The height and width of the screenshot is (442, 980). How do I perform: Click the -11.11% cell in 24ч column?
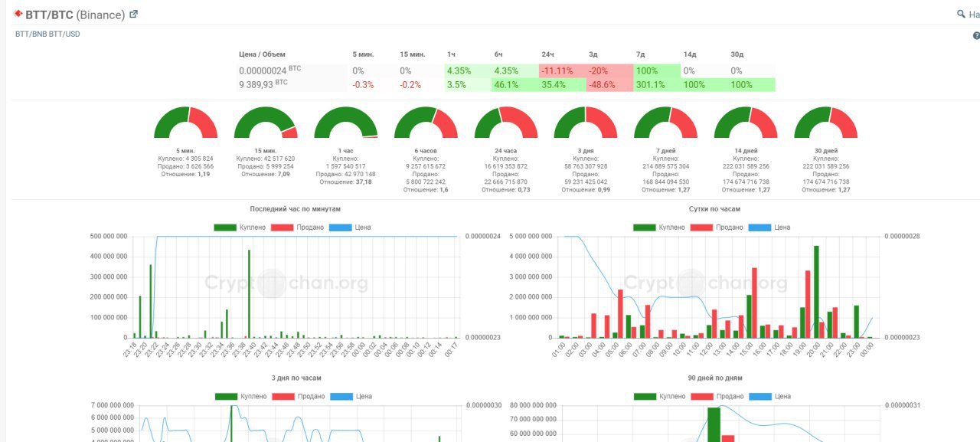point(562,70)
